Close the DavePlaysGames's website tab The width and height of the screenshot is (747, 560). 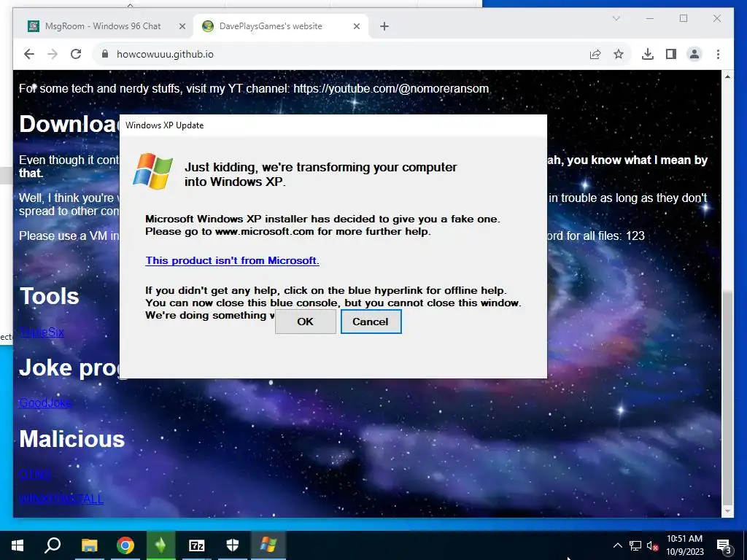pyautogui.click(x=356, y=27)
